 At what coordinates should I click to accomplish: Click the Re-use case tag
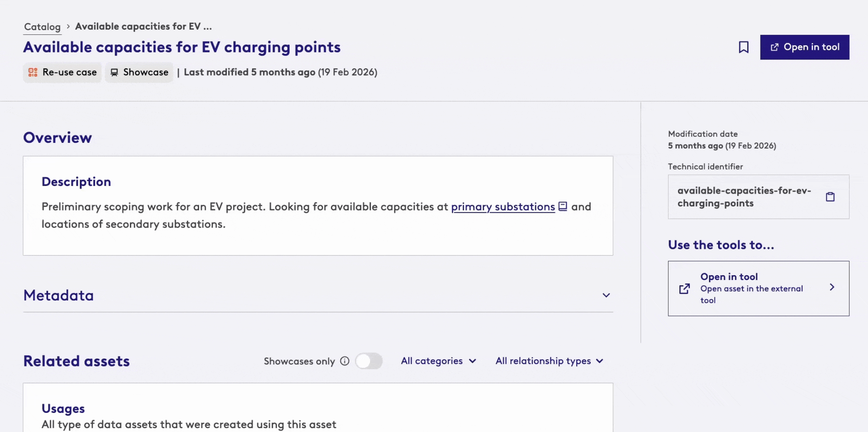[x=62, y=72]
